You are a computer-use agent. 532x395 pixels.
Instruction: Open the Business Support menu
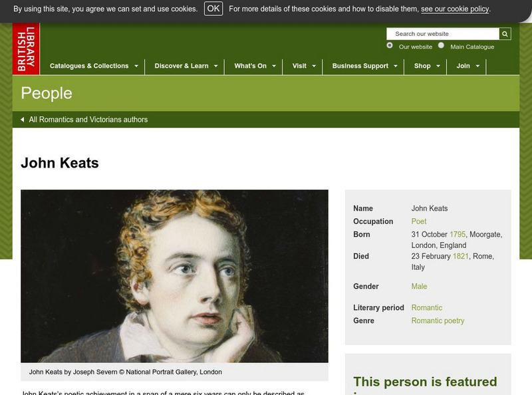(364, 66)
